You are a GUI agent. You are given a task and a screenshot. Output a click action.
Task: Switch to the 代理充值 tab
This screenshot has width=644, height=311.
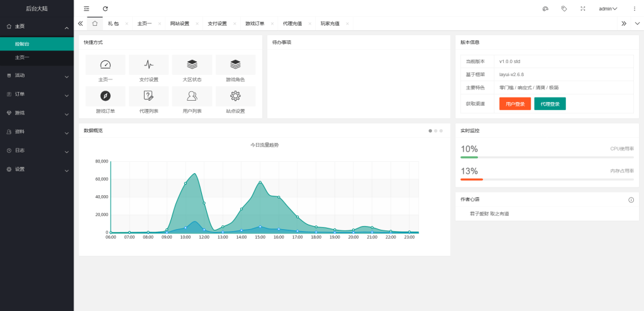coord(292,23)
